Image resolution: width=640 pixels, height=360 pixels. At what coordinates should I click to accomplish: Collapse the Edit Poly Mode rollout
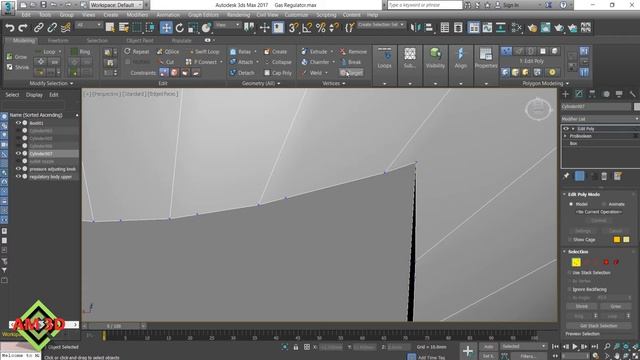[565, 194]
